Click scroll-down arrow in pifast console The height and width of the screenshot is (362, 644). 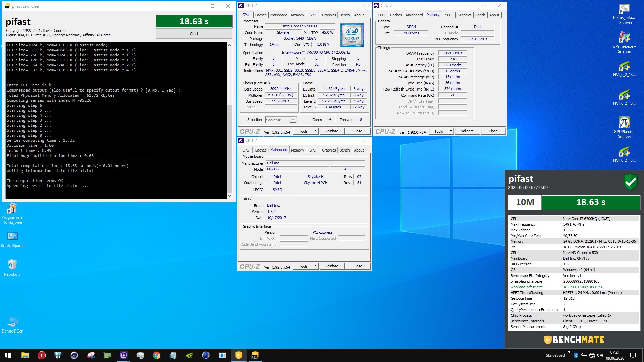click(x=229, y=196)
